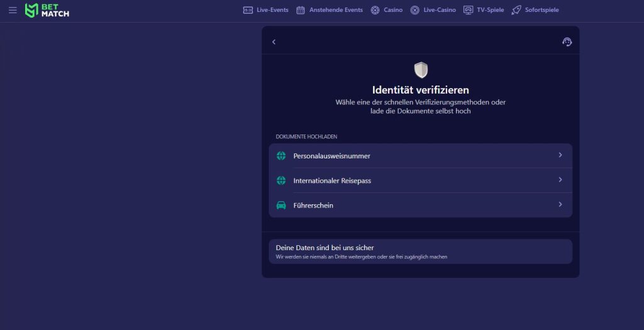
Task: Click the BetMatch logo
Action: [x=47, y=10]
